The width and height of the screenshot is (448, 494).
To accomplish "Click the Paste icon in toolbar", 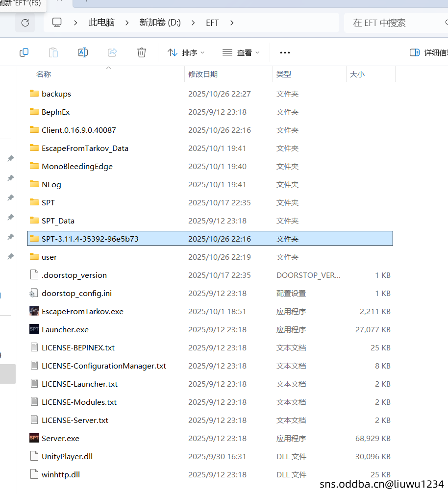I will 53,52.
